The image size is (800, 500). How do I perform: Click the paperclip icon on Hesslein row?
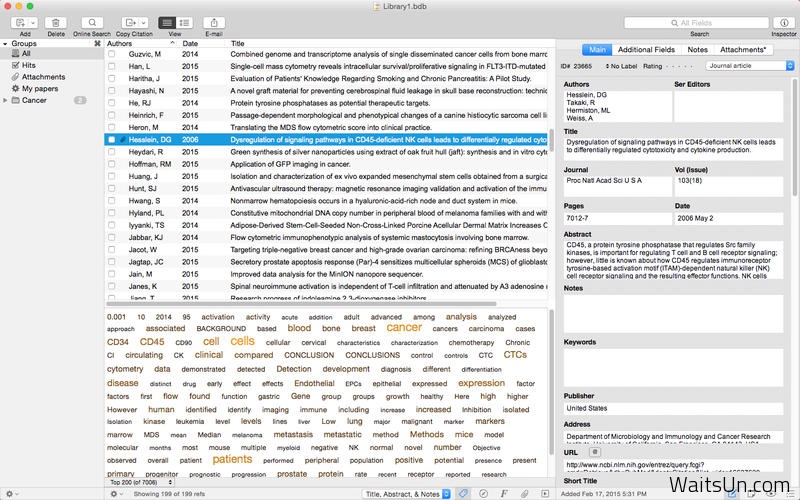coord(122,139)
